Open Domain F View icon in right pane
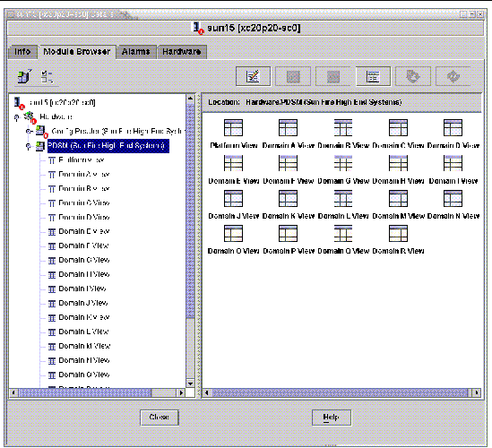Image resolution: width=492 pixels, height=448 pixels. click(x=288, y=163)
